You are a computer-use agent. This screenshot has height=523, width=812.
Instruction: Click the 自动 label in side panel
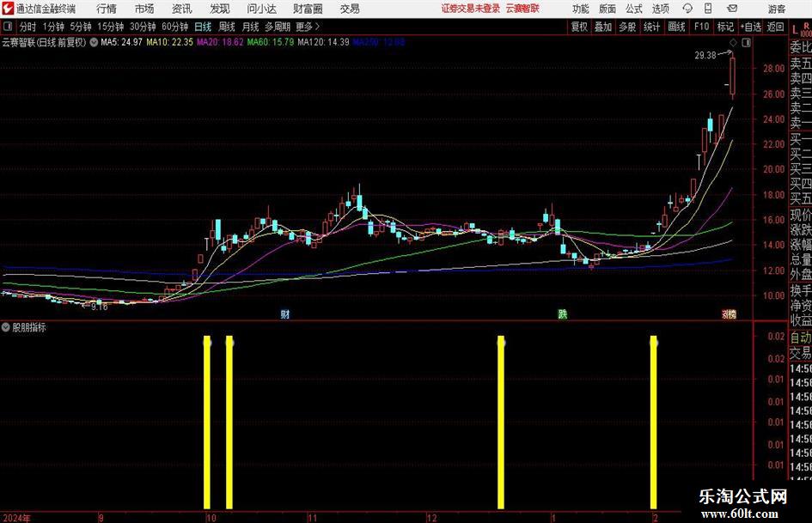point(801,338)
